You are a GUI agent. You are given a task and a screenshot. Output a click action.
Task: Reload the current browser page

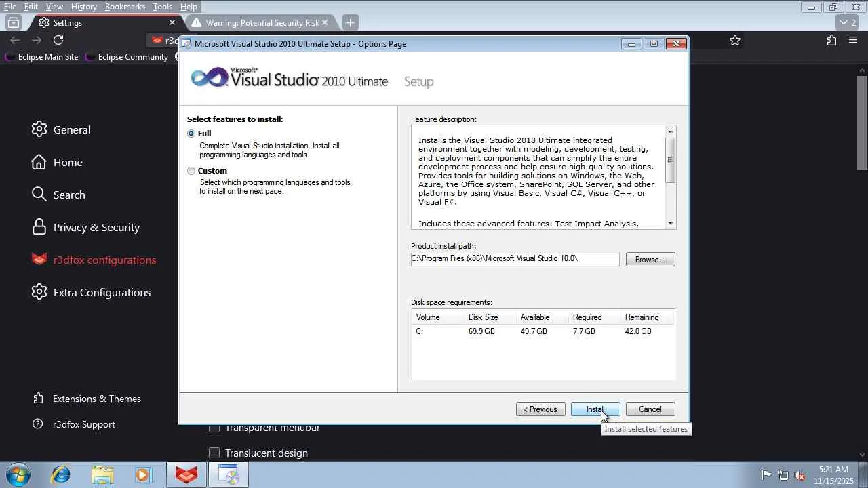point(58,40)
